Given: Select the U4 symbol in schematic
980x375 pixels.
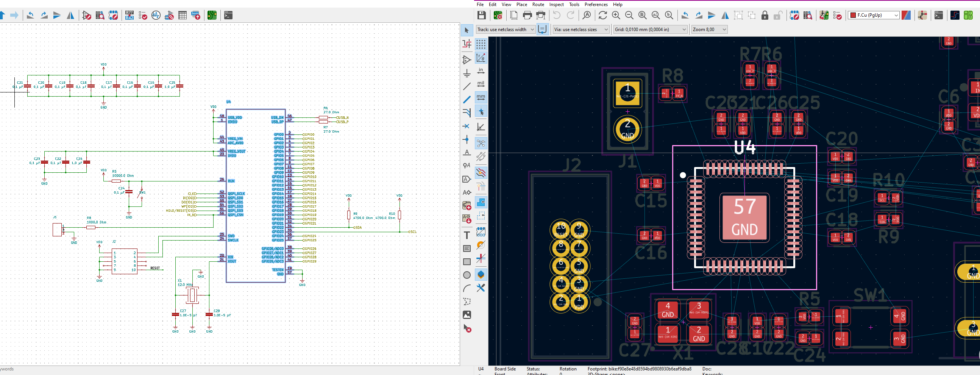Looking at the screenshot, I should (x=256, y=196).
